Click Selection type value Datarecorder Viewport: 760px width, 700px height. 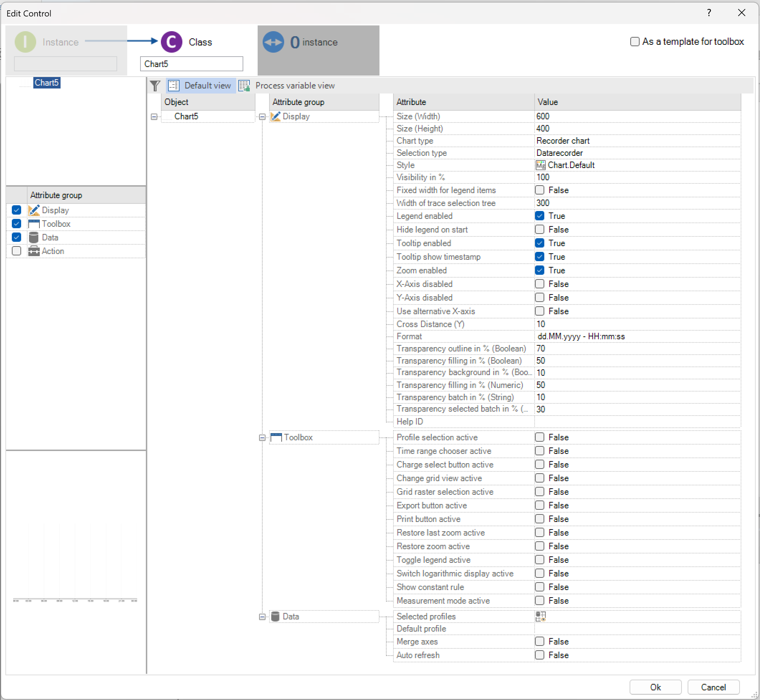[637, 153]
